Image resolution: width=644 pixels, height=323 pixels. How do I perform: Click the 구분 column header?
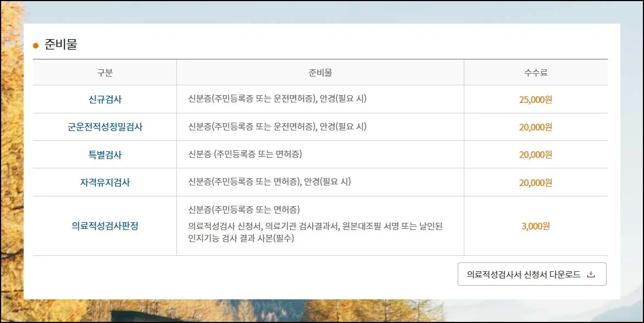click(104, 73)
